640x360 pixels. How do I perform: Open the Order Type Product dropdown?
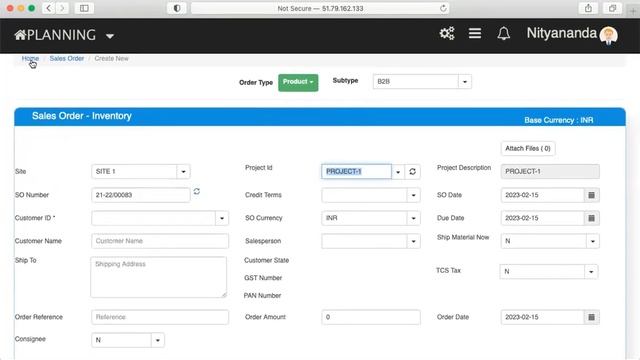(298, 82)
